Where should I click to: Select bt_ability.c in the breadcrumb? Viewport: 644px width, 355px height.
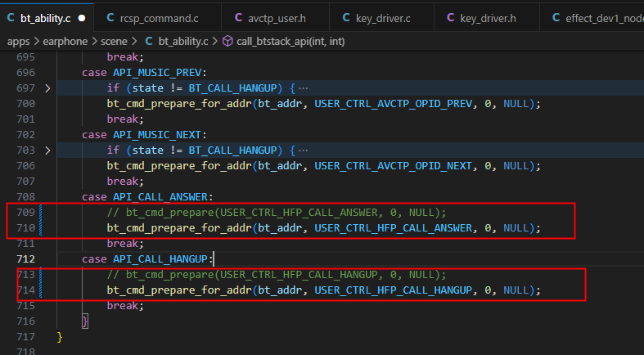183,42
